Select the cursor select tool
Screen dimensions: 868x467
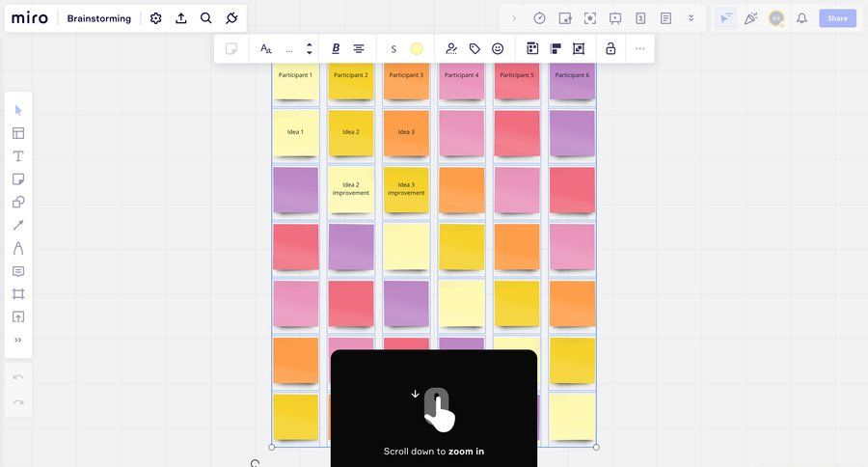tap(18, 110)
